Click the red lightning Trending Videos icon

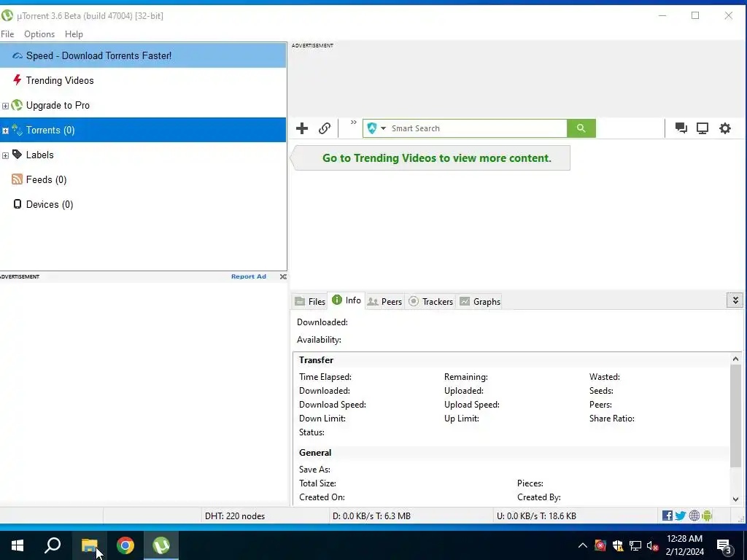[18, 79]
